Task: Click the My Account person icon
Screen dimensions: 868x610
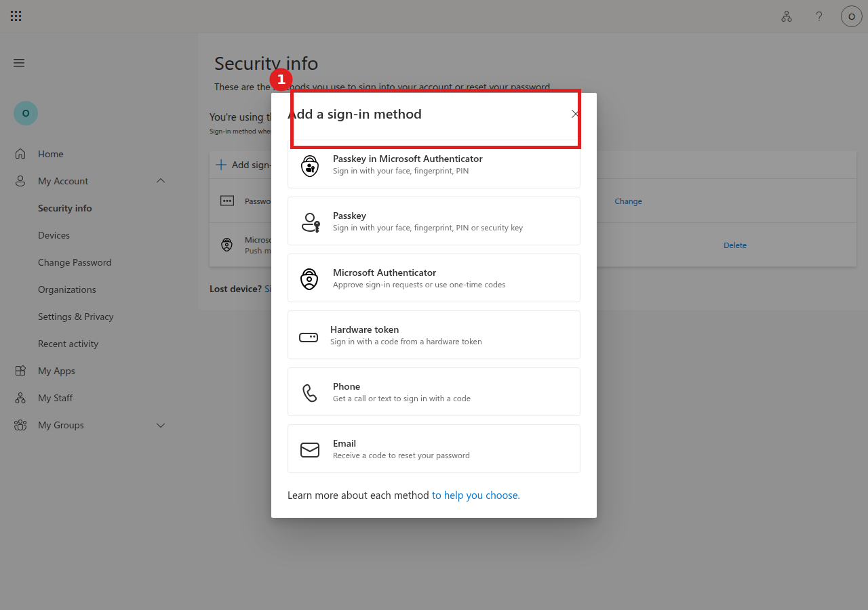Action: pos(20,181)
